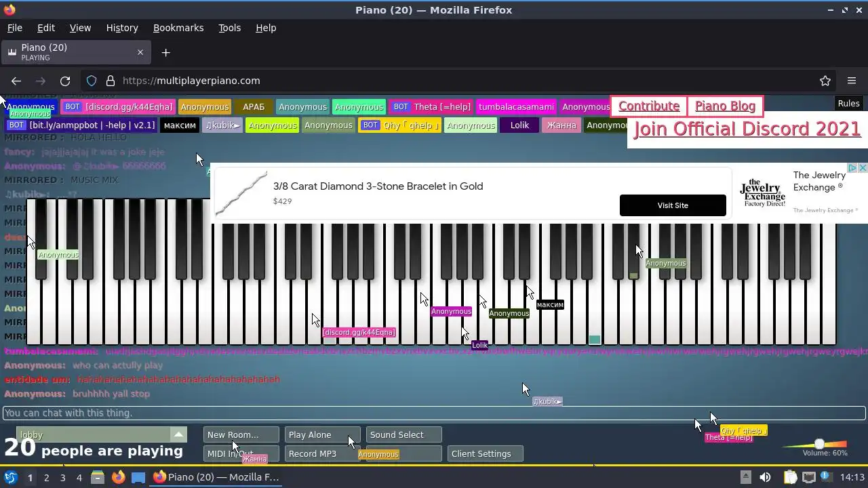Viewport: 868px width, 488px height.
Task: Open Client Settings
Action: [x=485, y=453]
